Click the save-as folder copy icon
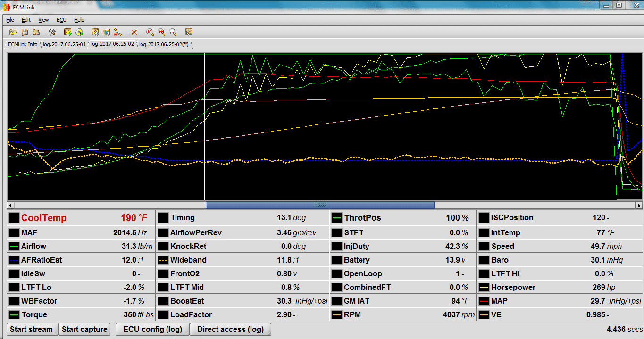 click(x=36, y=32)
